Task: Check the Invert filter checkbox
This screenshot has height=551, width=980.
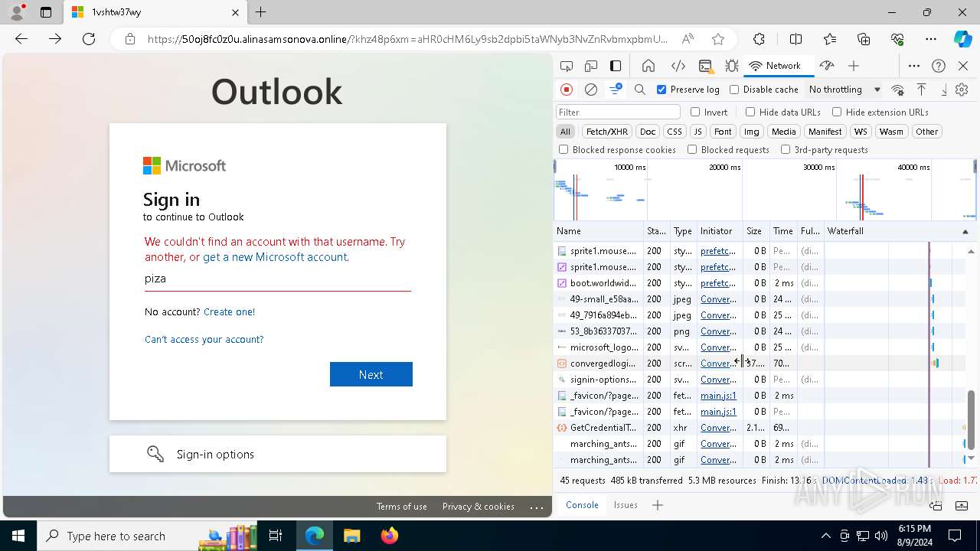Action: click(x=695, y=112)
